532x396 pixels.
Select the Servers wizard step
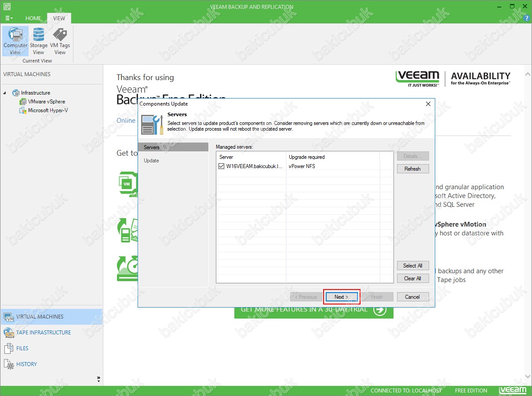click(173, 147)
